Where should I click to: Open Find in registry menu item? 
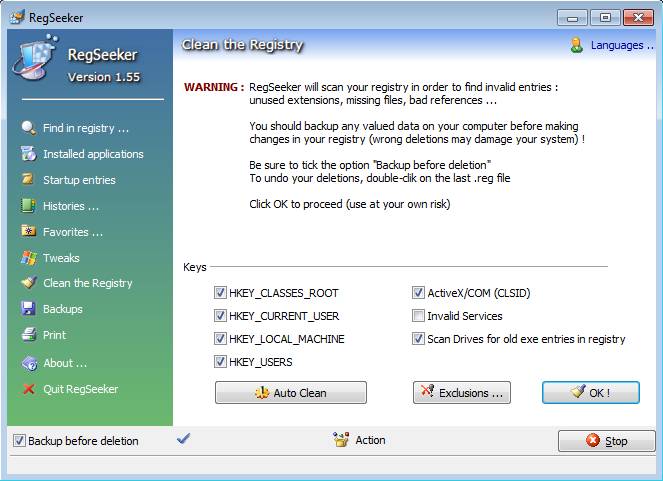pos(86,128)
